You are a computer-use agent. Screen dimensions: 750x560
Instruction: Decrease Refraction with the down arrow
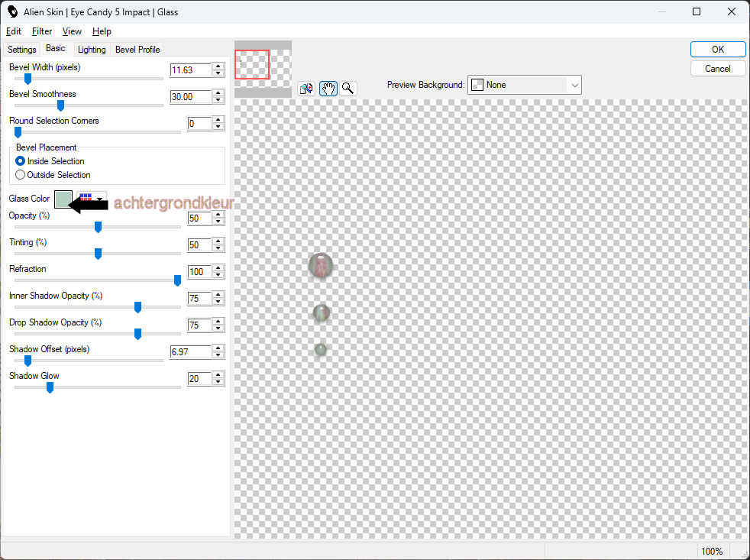pyautogui.click(x=218, y=275)
